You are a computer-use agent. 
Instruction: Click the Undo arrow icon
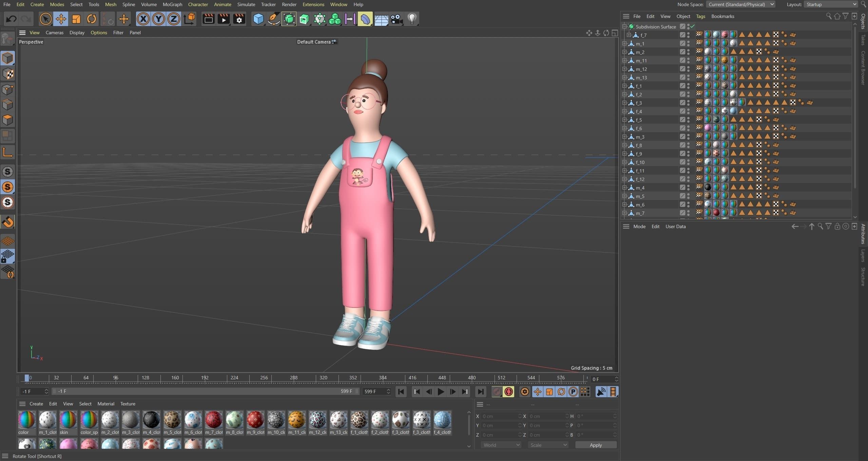tap(11, 19)
